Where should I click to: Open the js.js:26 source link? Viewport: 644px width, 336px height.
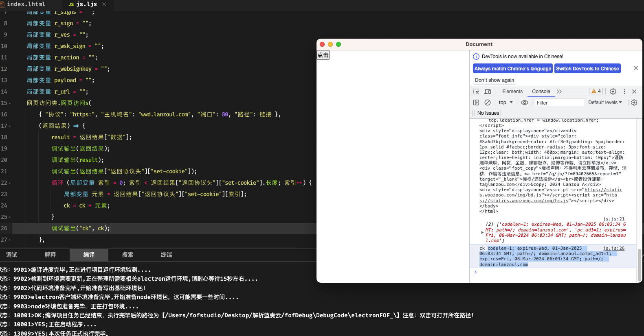pyautogui.click(x=614, y=249)
